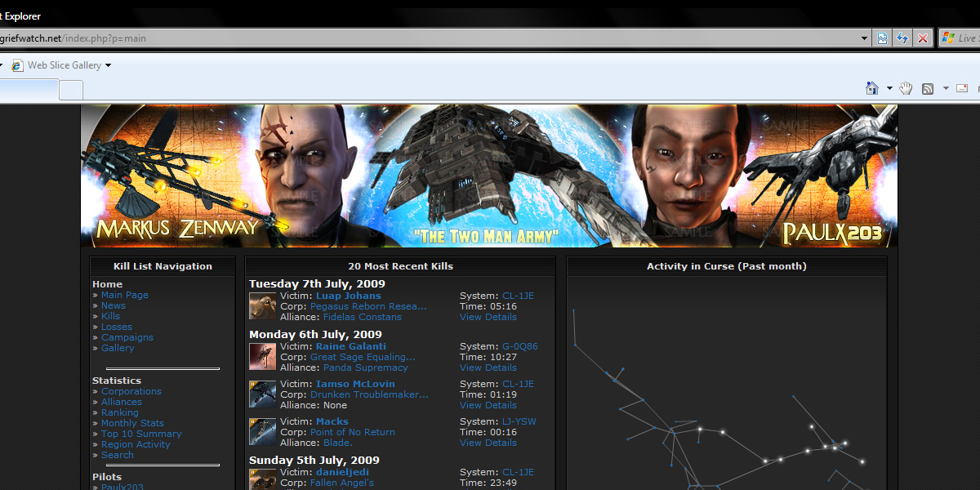Image resolution: width=980 pixels, height=490 pixels.
Task: Open system LJ-YSW link
Action: 518,421
